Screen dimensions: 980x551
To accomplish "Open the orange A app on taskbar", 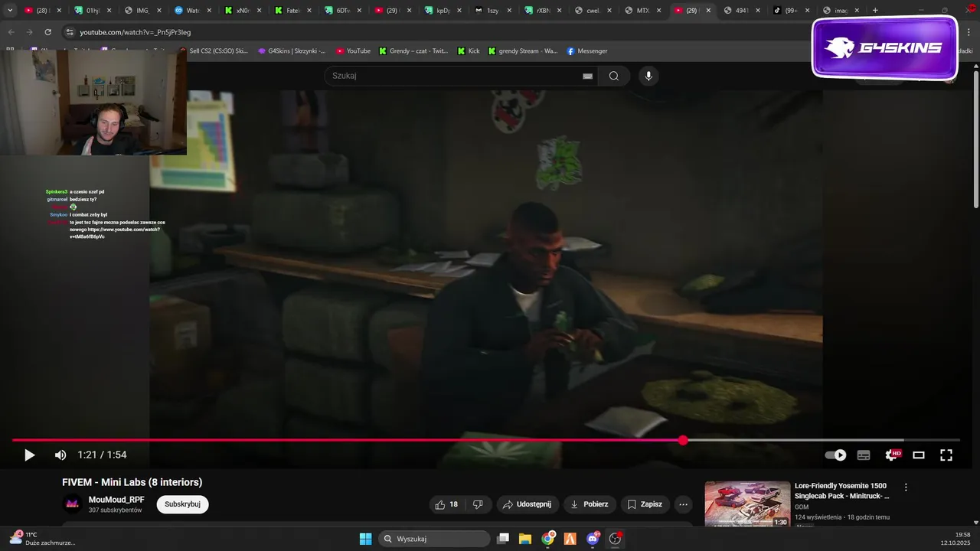I will pyautogui.click(x=570, y=539).
